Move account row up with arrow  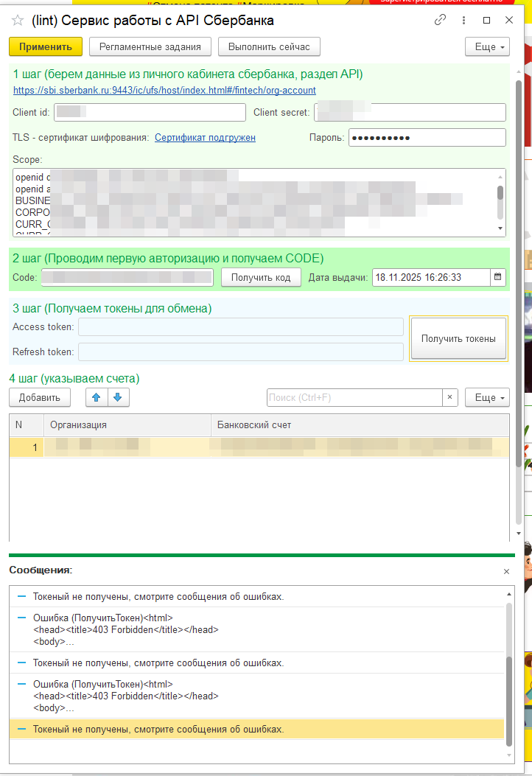[x=97, y=397]
